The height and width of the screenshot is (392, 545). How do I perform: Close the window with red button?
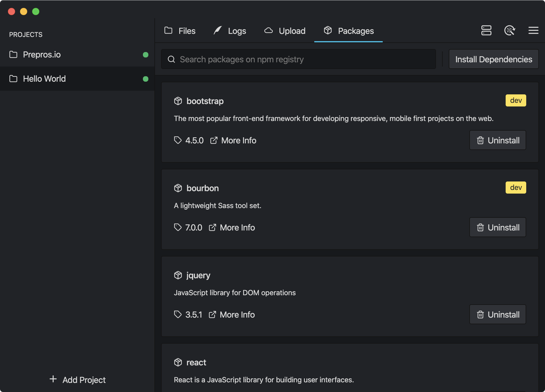click(x=12, y=11)
